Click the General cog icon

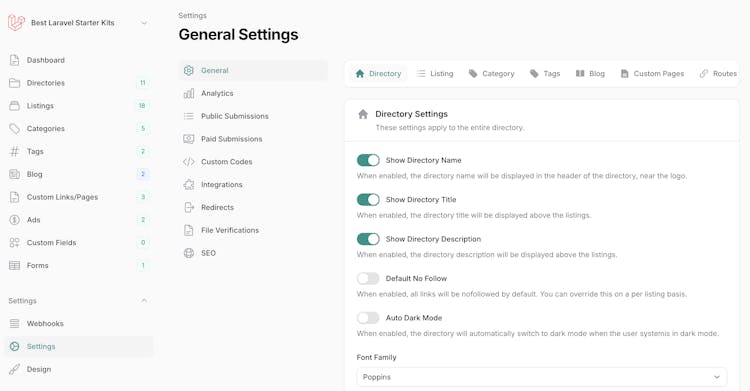(189, 70)
